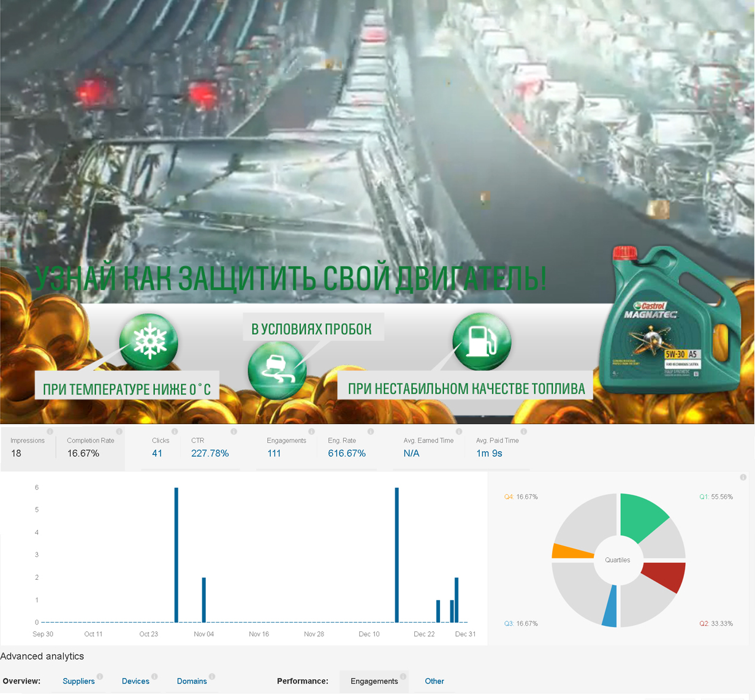
Task: Switch to the Other performance link
Action: coord(434,681)
